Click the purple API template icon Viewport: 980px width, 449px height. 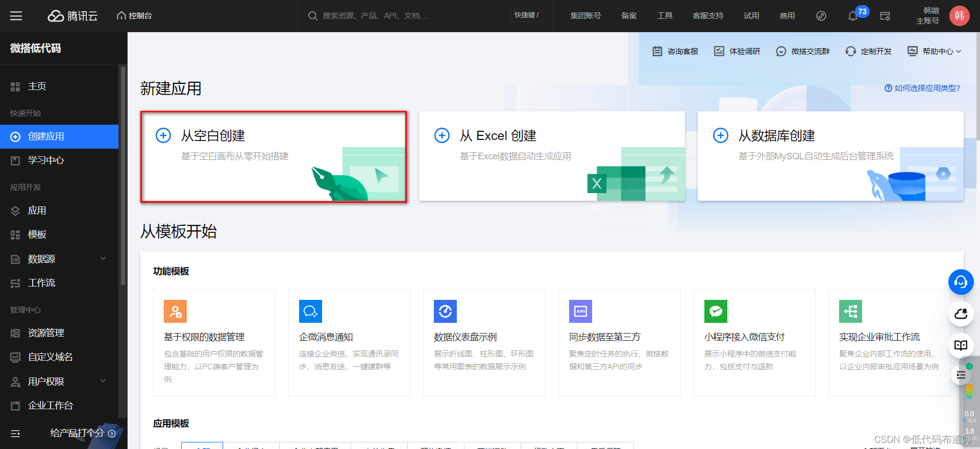click(580, 311)
